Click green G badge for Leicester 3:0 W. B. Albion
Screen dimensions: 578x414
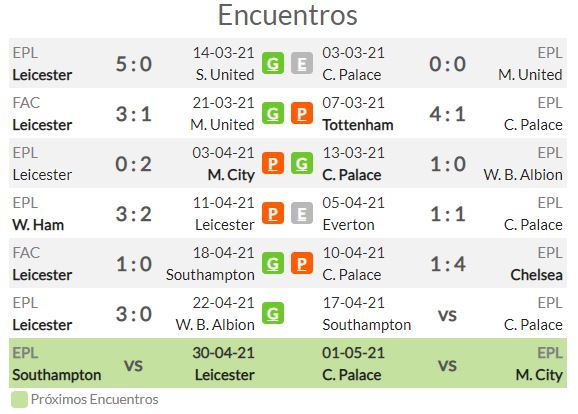[x=273, y=313]
